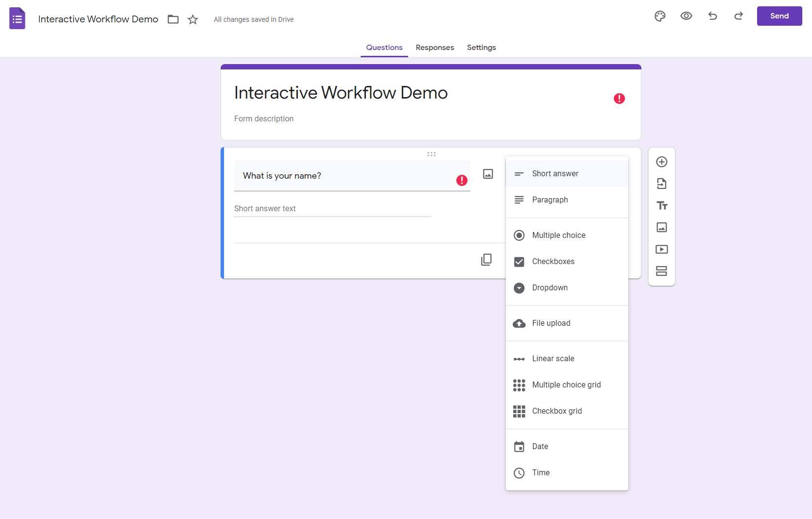Open the Settings tab
The width and height of the screenshot is (812, 519).
(481, 48)
